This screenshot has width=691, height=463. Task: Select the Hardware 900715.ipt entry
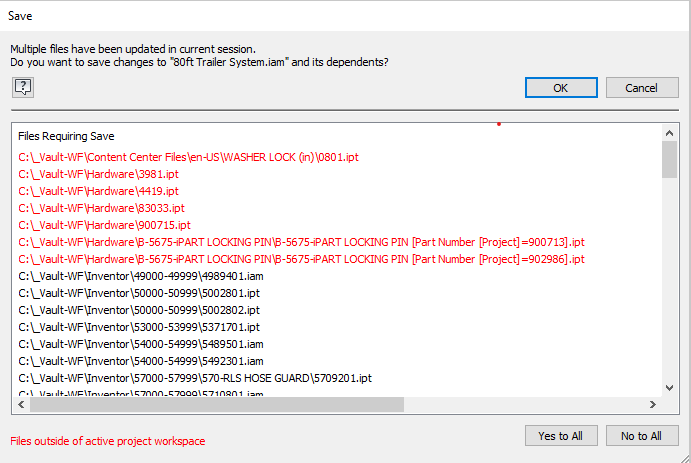pyautogui.click(x=104, y=224)
